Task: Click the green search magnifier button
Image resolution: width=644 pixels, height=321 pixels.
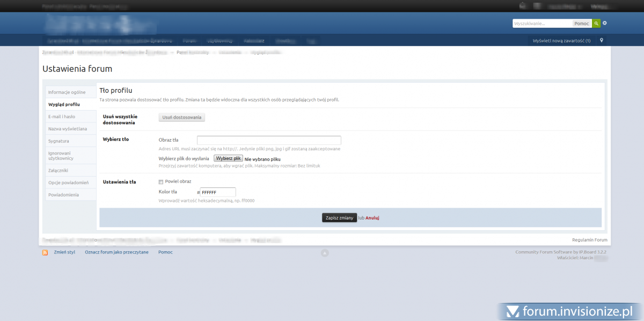Action: click(x=596, y=24)
